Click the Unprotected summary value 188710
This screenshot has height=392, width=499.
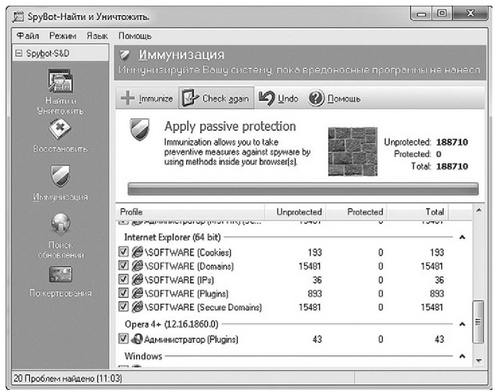click(x=452, y=142)
